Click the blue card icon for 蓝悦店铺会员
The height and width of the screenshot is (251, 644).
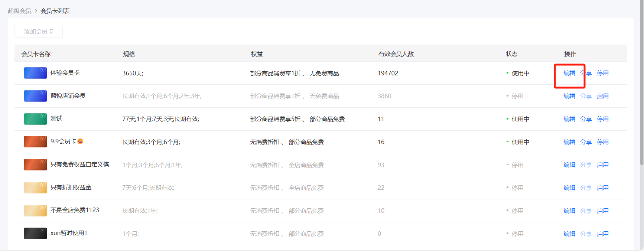(35, 96)
